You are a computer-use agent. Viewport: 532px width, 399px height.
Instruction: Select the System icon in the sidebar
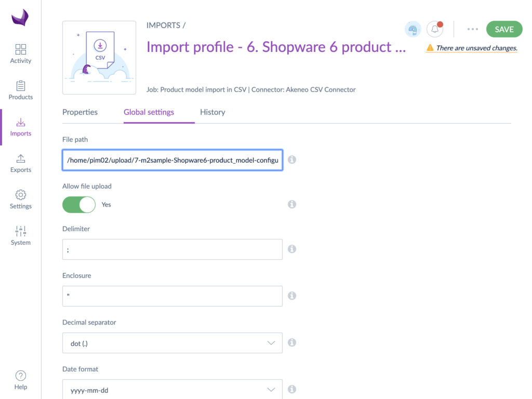tap(20, 235)
